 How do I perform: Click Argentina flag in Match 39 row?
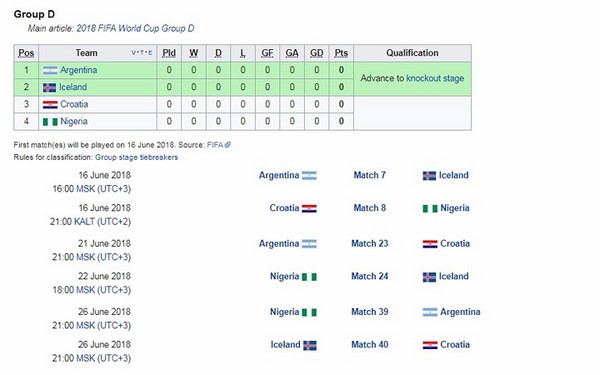[x=430, y=312]
